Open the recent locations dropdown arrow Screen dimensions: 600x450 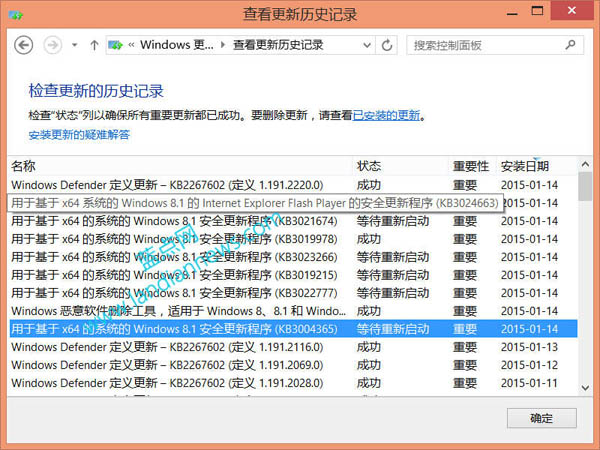(x=75, y=45)
